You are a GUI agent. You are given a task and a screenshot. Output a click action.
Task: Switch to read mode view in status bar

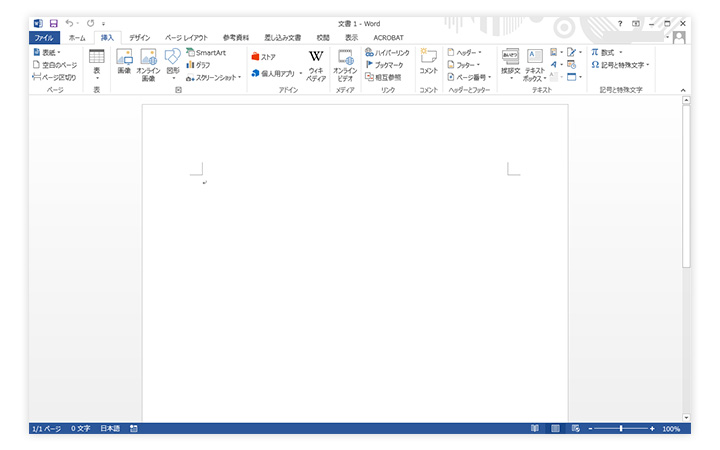coord(535,428)
